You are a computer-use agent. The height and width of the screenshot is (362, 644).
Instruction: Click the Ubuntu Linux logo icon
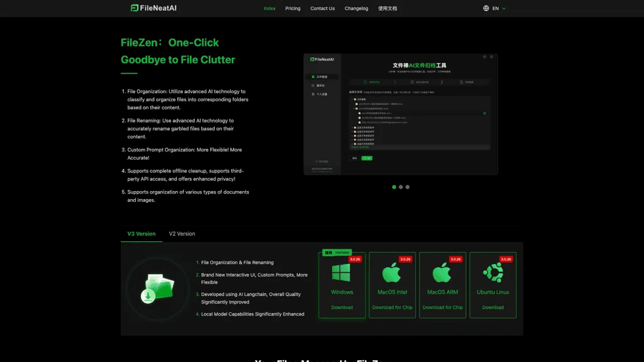[x=493, y=273]
